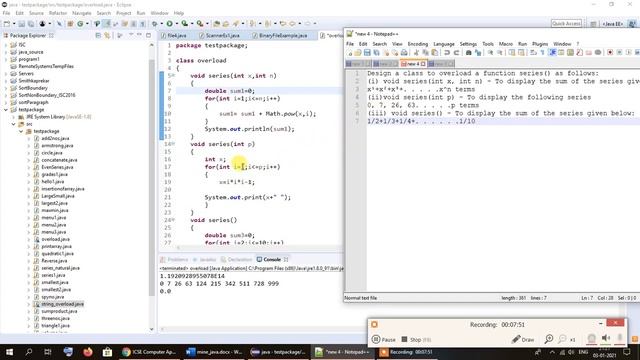The height and width of the screenshot is (360, 640).
Task: Open Eclipse Navigate menu
Action: (82, 13)
